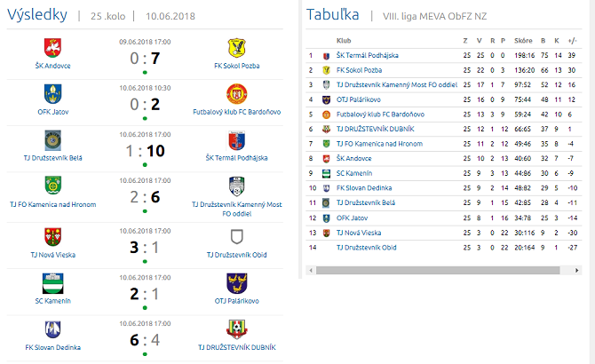Click OFK Jatov club crest
Viewport: 595px width, 364px height.
point(53,93)
